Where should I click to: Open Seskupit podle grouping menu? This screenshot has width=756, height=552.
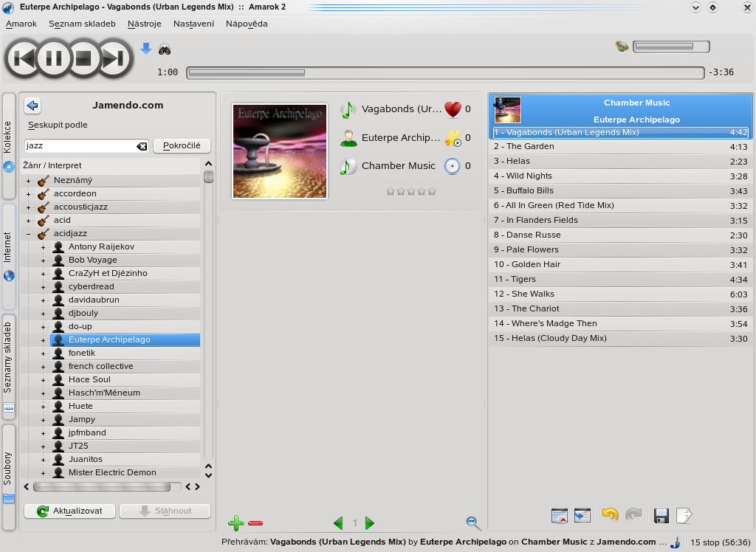[58, 125]
